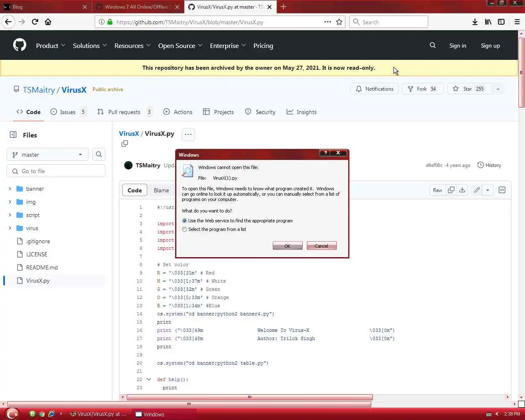Toggle browser sidebar icon
The height and width of the screenshot is (420, 525).
point(501,22)
